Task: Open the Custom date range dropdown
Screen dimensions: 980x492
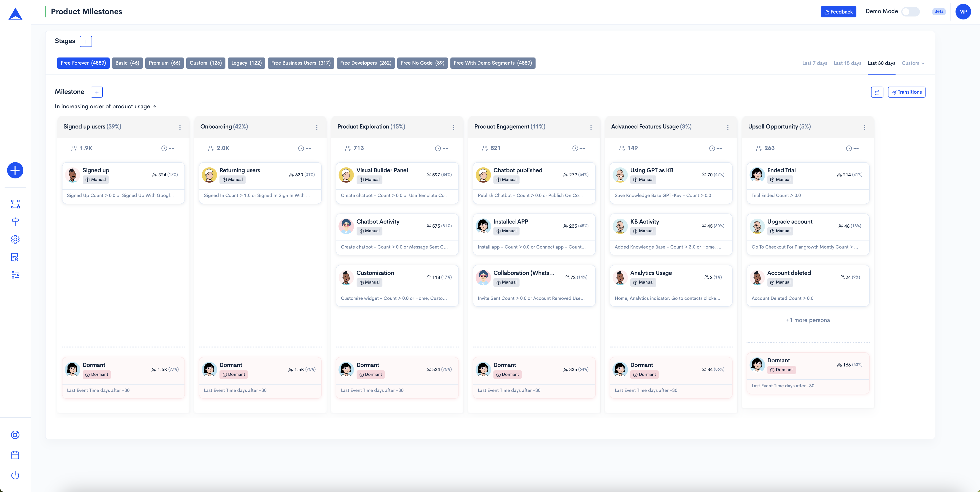Action: coord(913,63)
